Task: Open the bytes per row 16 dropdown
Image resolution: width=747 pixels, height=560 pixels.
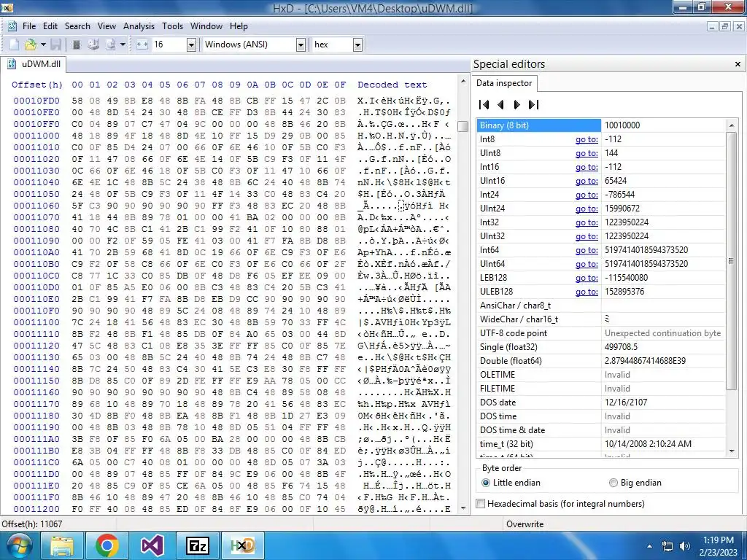Action: 192,44
